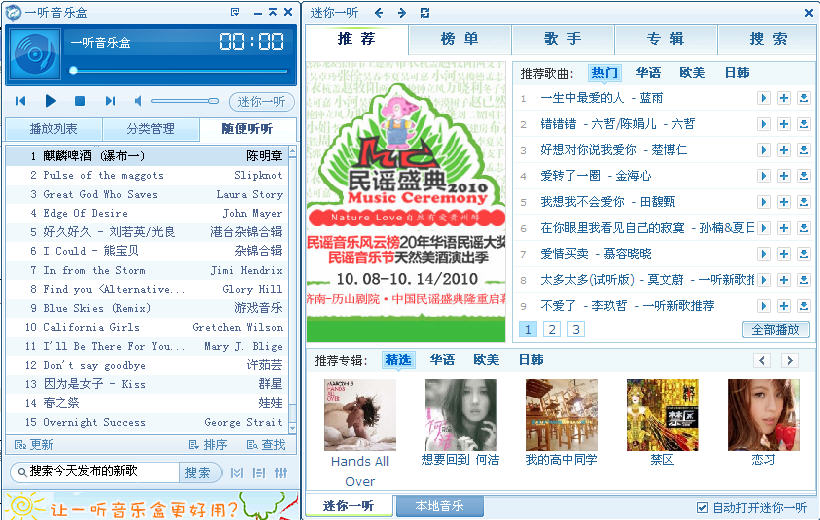Switch to the 榜单 tab
The image size is (820, 520).
point(460,39)
